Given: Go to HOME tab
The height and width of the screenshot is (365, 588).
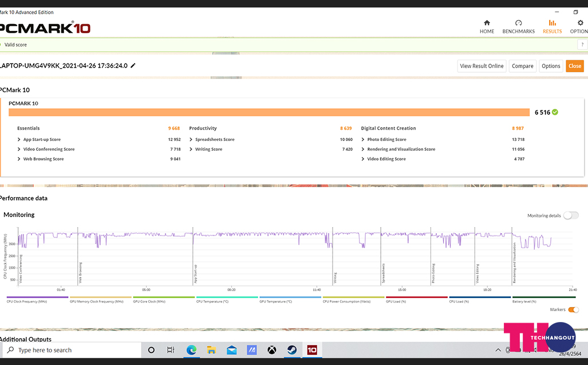Looking at the screenshot, I should pyautogui.click(x=487, y=26).
